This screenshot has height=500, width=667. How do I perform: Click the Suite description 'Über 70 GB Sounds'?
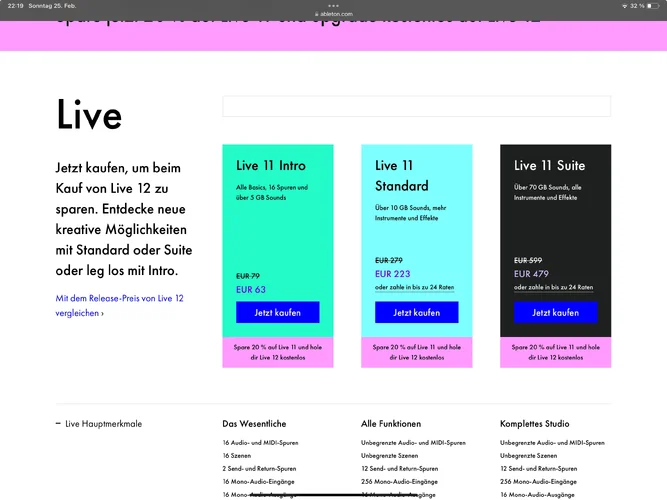[x=547, y=192]
